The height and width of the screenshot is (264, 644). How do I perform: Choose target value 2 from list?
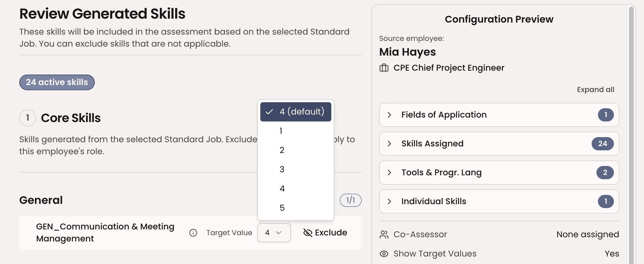pyautogui.click(x=296, y=150)
